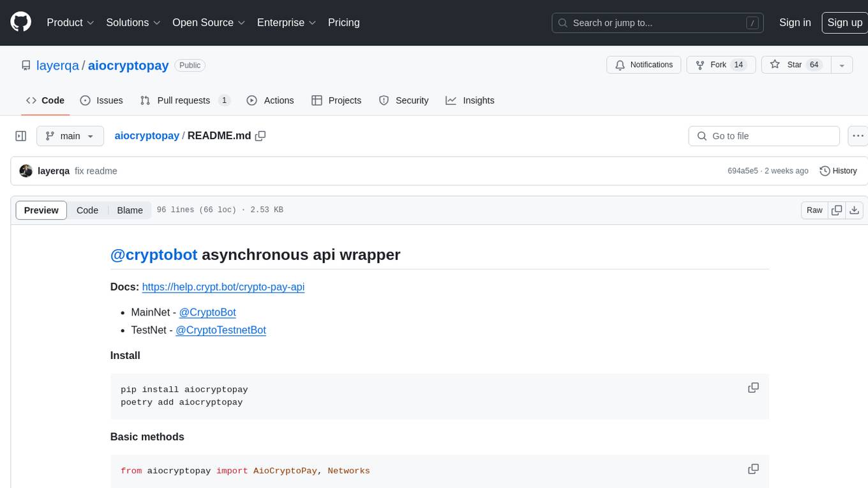The height and width of the screenshot is (488, 868).
Task: Open the main branch dropdown
Action: [x=70, y=136]
